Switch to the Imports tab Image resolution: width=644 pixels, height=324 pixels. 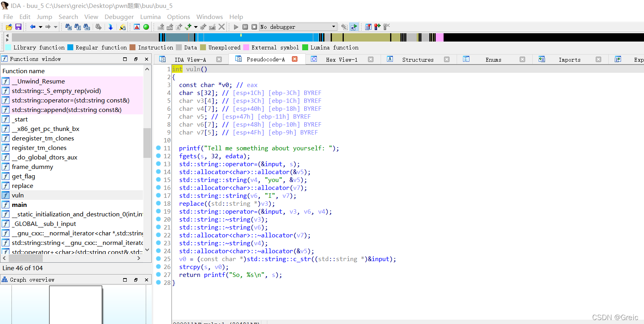tap(570, 60)
